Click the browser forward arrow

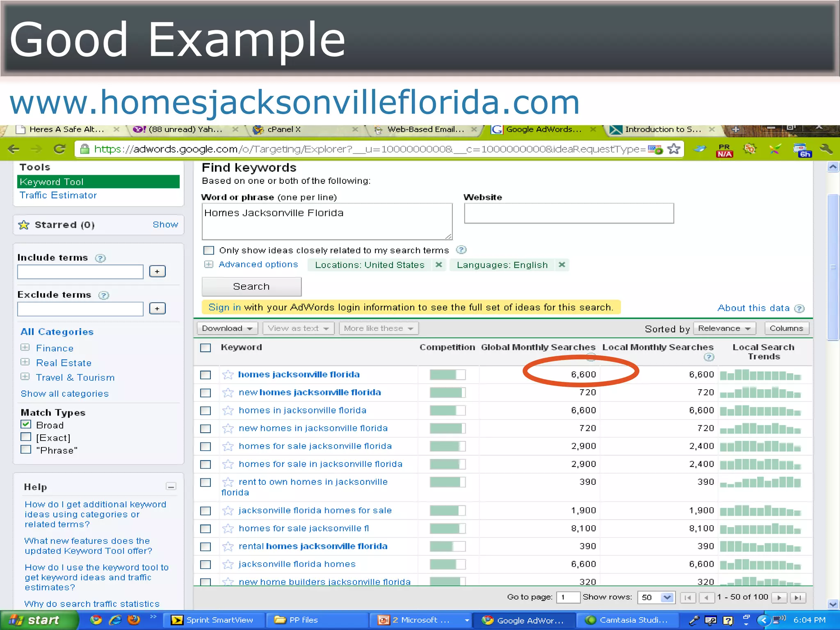[x=37, y=149]
